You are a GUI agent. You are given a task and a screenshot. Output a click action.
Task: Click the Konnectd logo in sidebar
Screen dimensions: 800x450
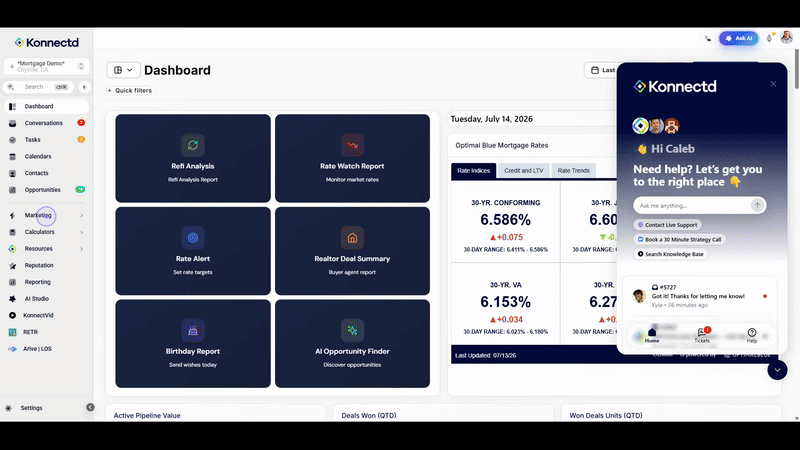tap(47, 42)
